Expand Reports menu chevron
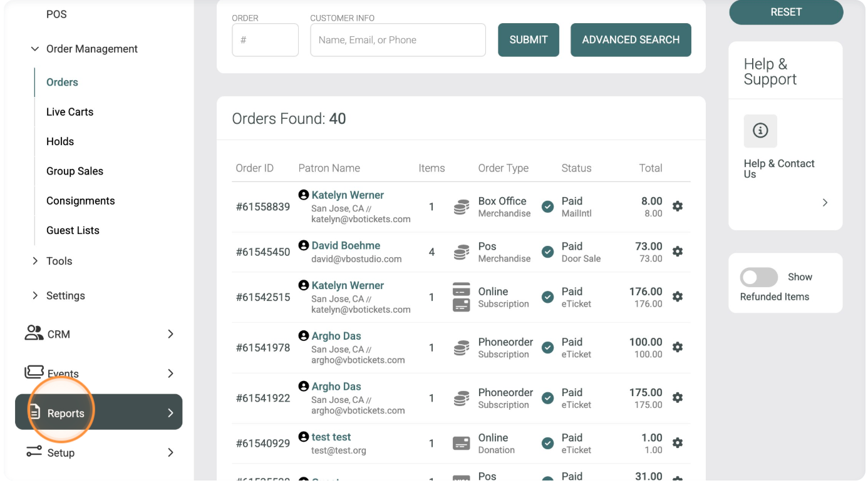The image size is (868, 488). (x=170, y=413)
